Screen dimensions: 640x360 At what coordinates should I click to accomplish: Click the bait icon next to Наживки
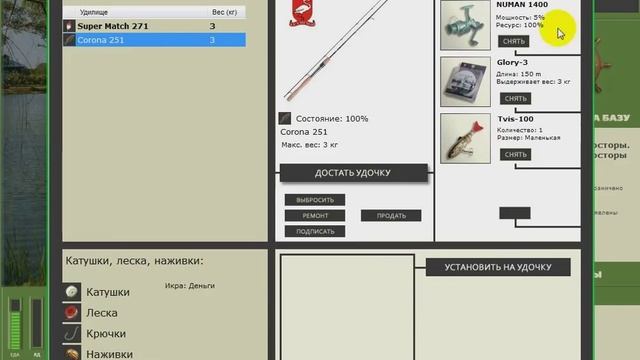coord(72,353)
